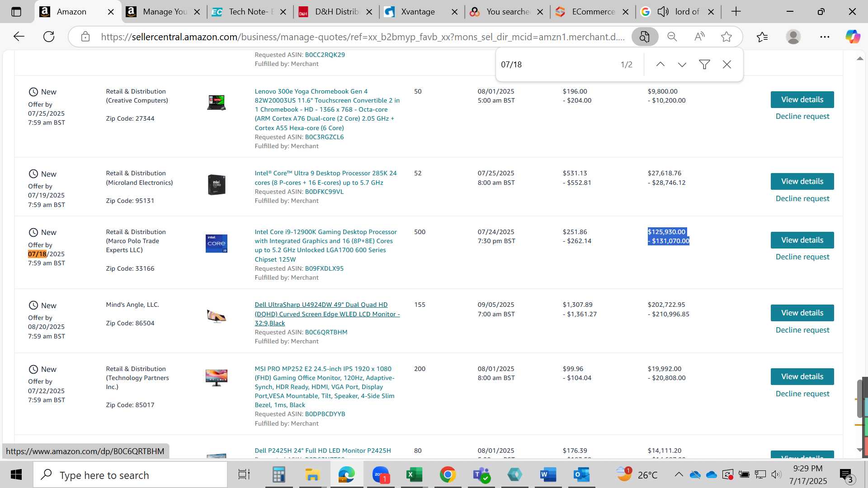Decline request for Dell UltraSharp U4924DW
Viewport: 868px width, 488px height.
click(x=802, y=330)
